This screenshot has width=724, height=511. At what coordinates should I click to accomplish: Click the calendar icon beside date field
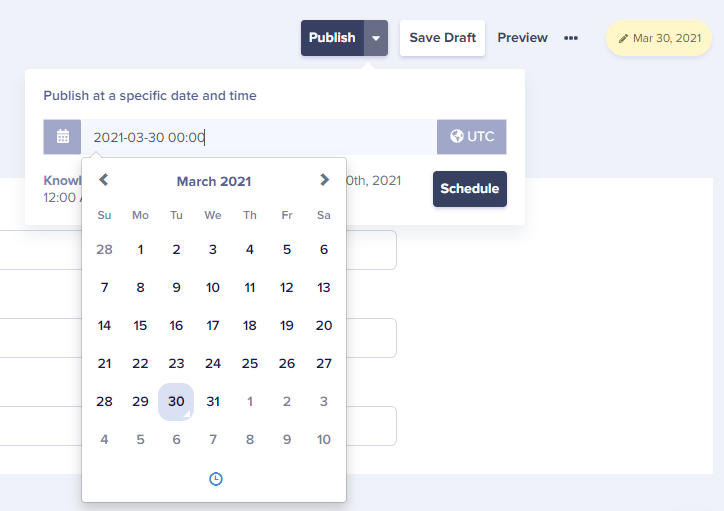pyautogui.click(x=62, y=137)
